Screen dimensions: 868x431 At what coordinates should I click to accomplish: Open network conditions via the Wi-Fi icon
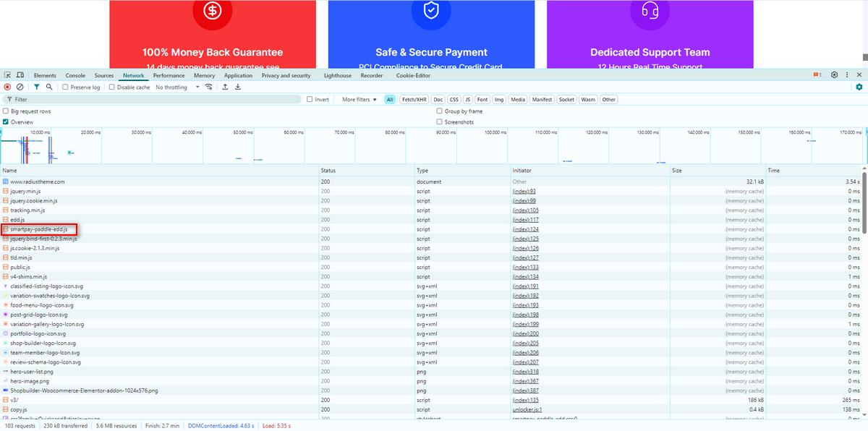pyautogui.click(x=209, y=87)
